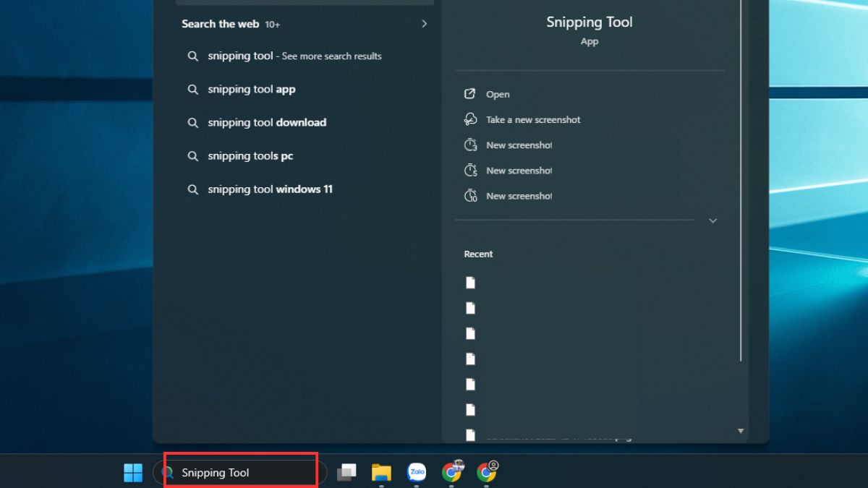Click the magnifier icon in taskbar search box
The width and height of the screenshot is (868, 488).
pos(168,473)
